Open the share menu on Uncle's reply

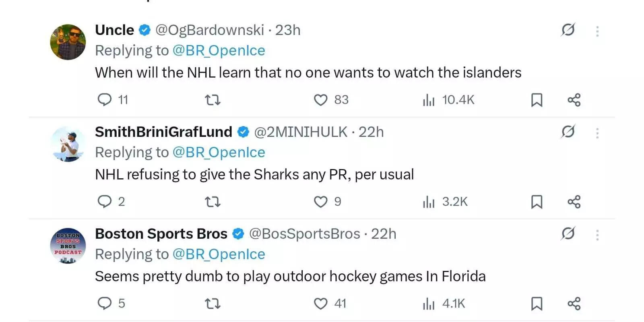[x=574, y=100]
